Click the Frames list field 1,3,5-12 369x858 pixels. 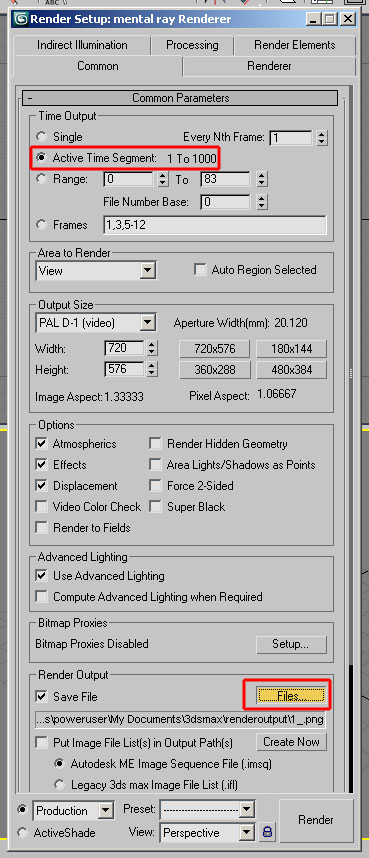click(x=215, y=225)
